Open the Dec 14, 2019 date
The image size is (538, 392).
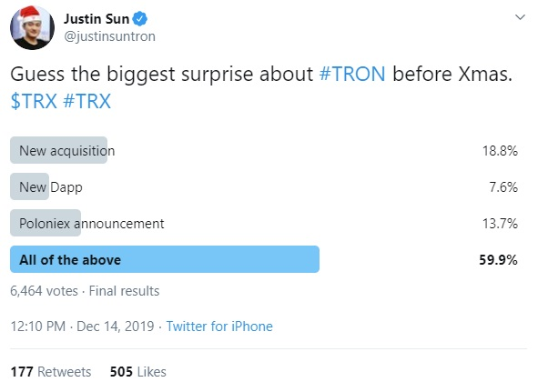(x=116, y=327)
